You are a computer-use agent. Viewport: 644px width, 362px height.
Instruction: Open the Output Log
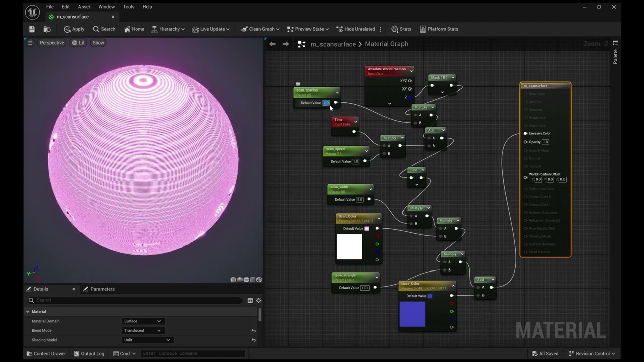tap(89, 354)
